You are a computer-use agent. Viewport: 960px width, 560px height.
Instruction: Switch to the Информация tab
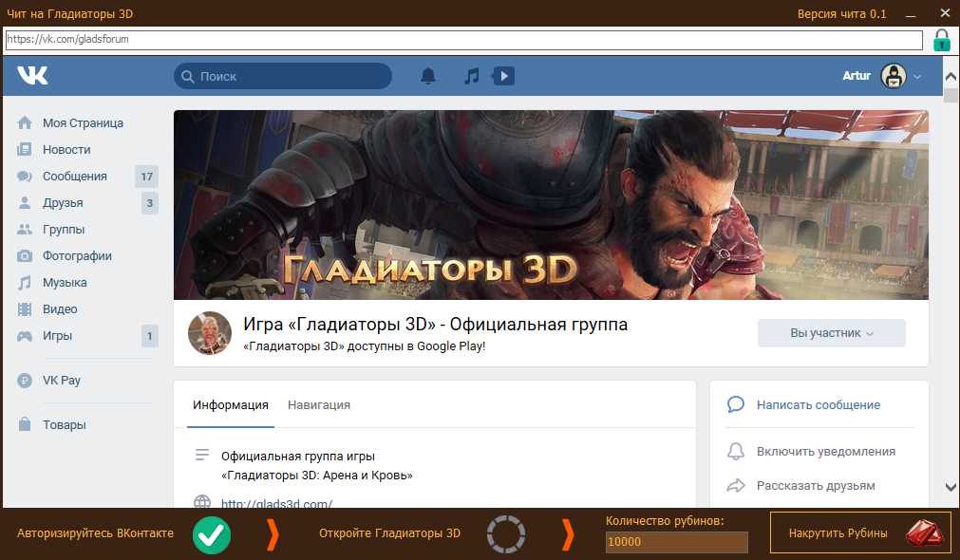point(231,405)
